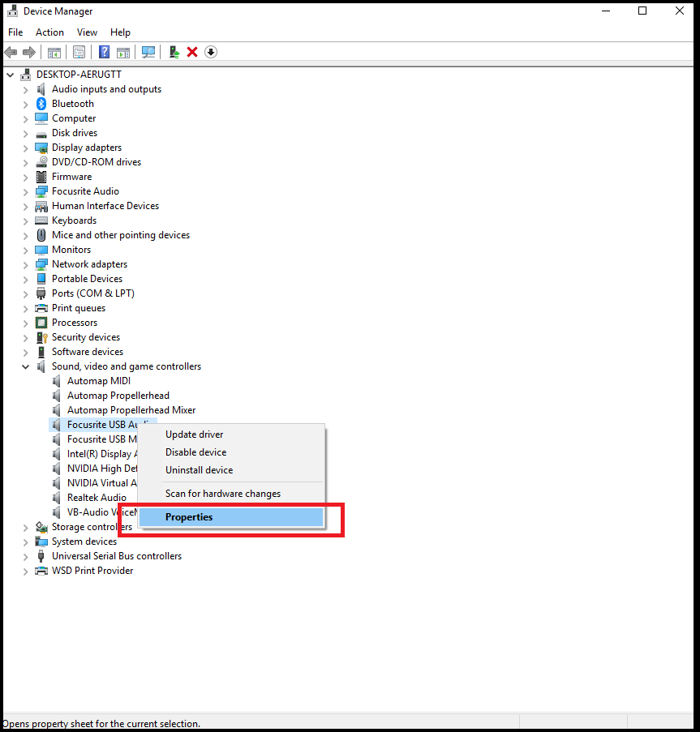Click the Print queues printer icon
Image resolution: width=700 pixels, height=732 pixels.
point(41,308)
